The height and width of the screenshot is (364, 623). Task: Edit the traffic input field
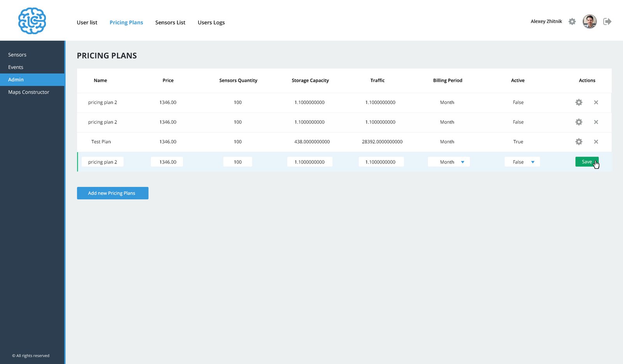click(381, 162)
